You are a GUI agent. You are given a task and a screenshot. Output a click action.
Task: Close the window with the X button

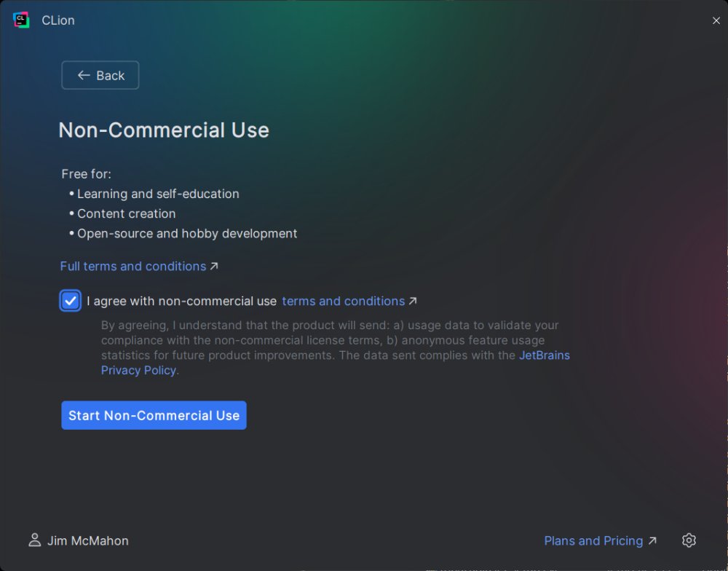[716, 20]
